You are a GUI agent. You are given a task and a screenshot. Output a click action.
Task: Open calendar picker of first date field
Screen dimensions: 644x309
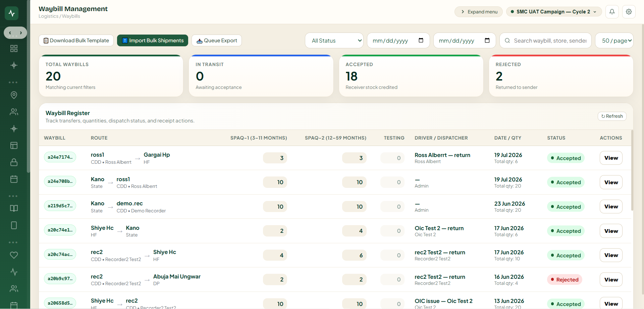[421, 41]
